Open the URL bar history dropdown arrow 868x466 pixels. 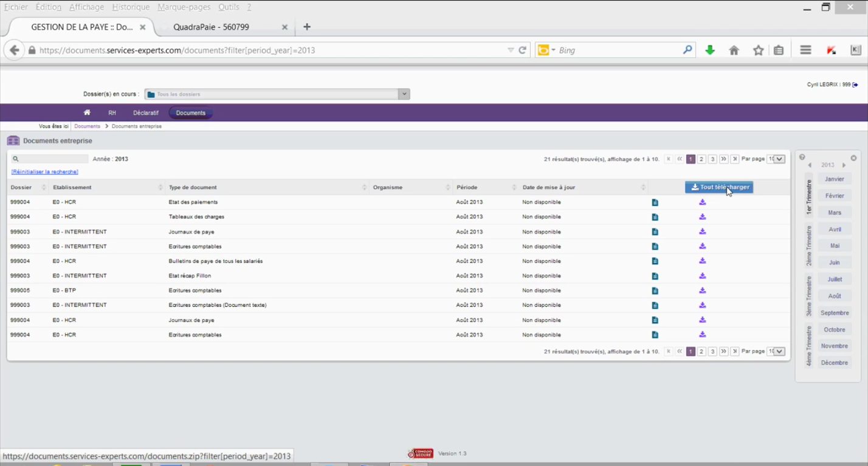(x=511, y=50)
